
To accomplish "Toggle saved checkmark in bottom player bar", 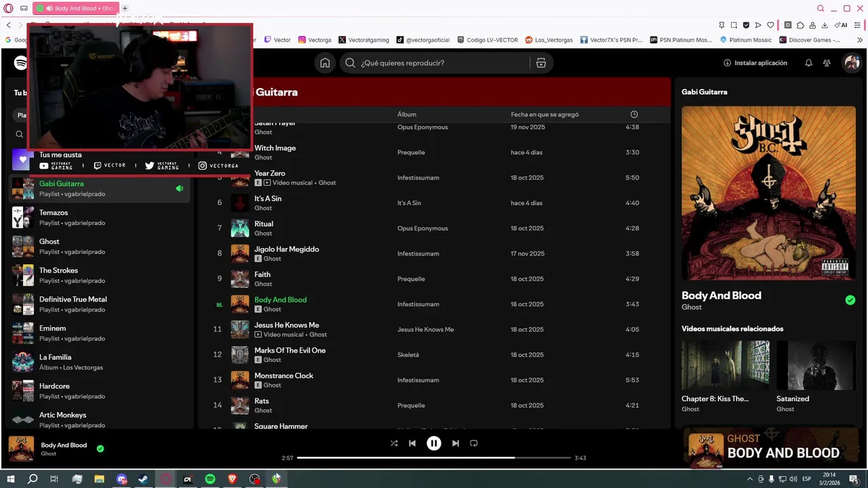I will [x=100, y=448].
